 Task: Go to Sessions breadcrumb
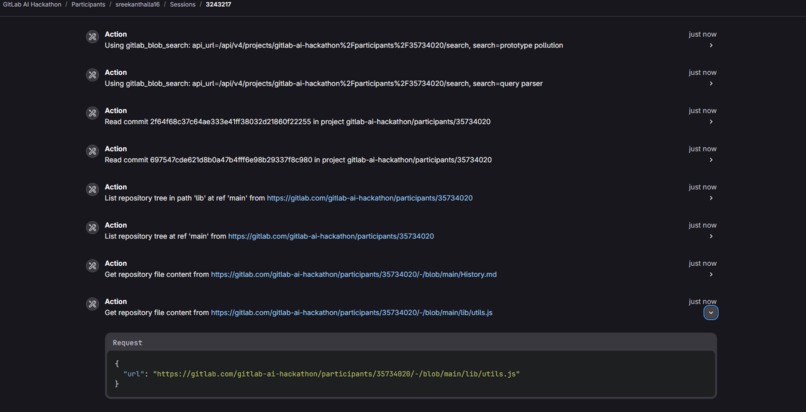point(182,5)
